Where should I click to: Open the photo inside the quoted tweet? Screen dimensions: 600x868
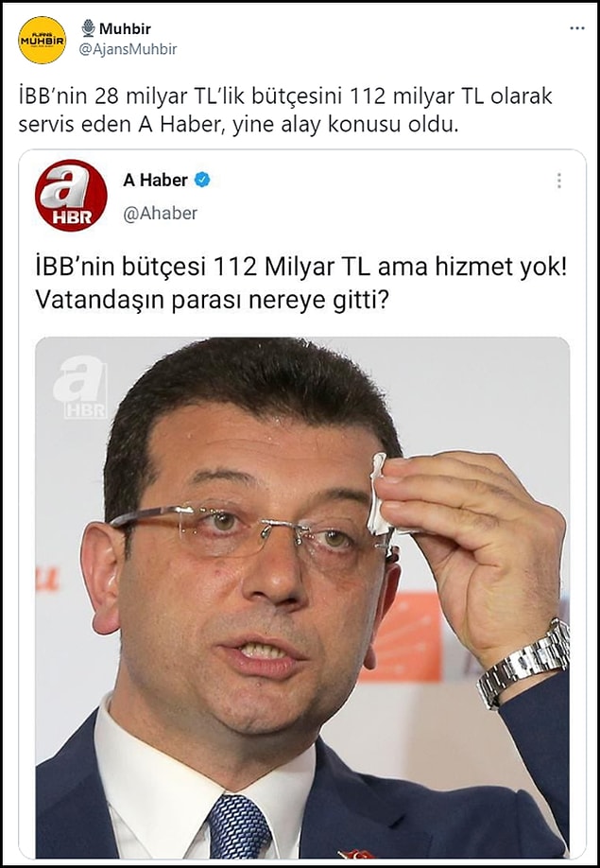coord(302,598)
